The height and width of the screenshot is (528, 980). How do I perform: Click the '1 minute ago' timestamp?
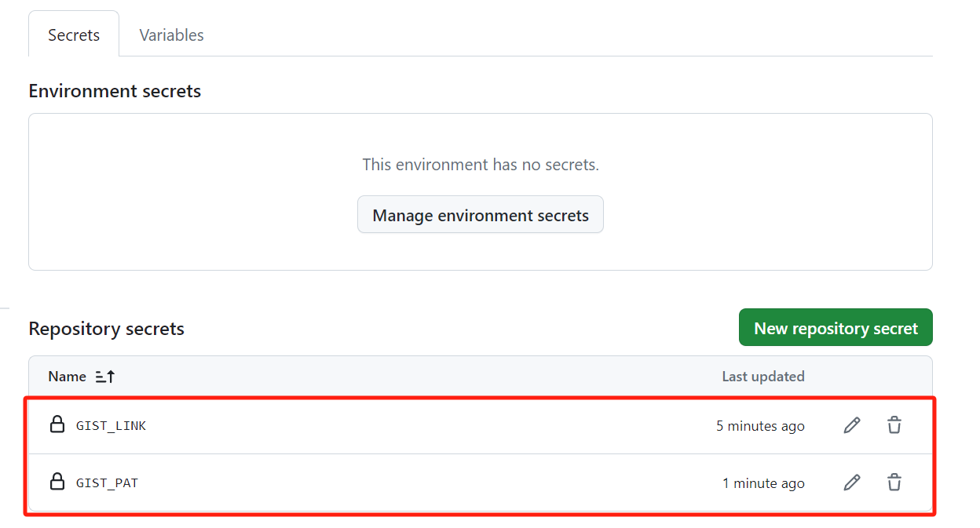tap(763, 483)
